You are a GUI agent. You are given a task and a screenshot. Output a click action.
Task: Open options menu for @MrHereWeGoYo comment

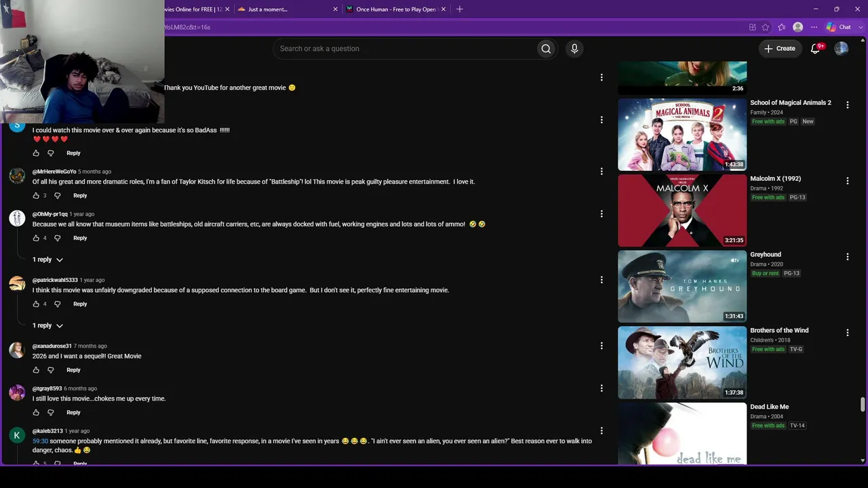click(x=601, y=171)
